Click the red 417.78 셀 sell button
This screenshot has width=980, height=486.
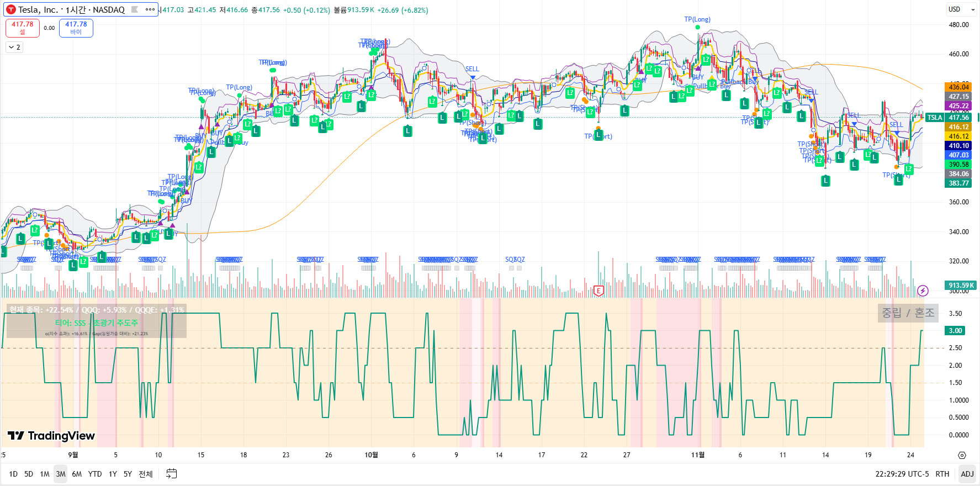coord(23,28)
